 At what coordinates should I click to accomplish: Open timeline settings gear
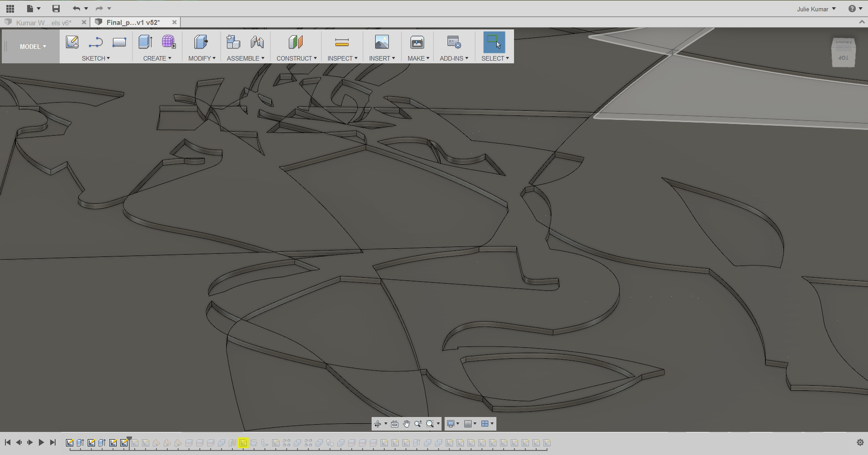[x=860, y=442]
